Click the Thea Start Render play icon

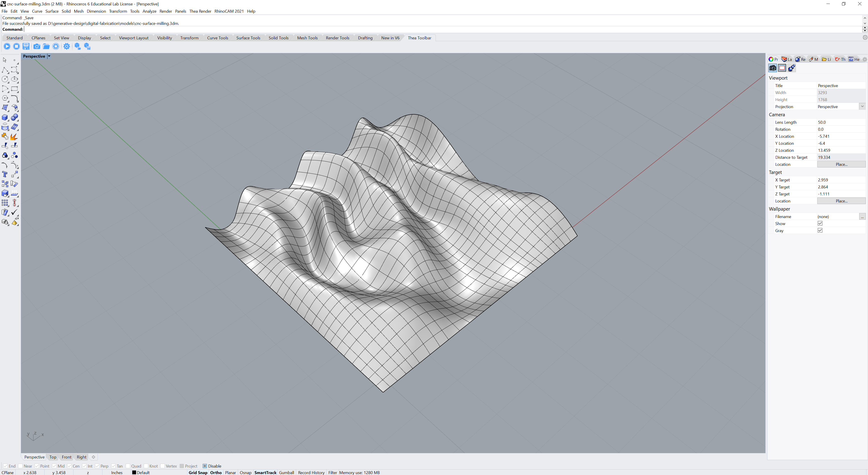click(x=7, y=46)
